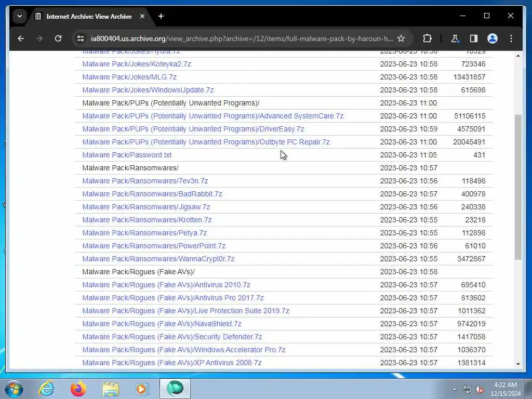Open Jokes/MLG.7z link

pos(129,77)
